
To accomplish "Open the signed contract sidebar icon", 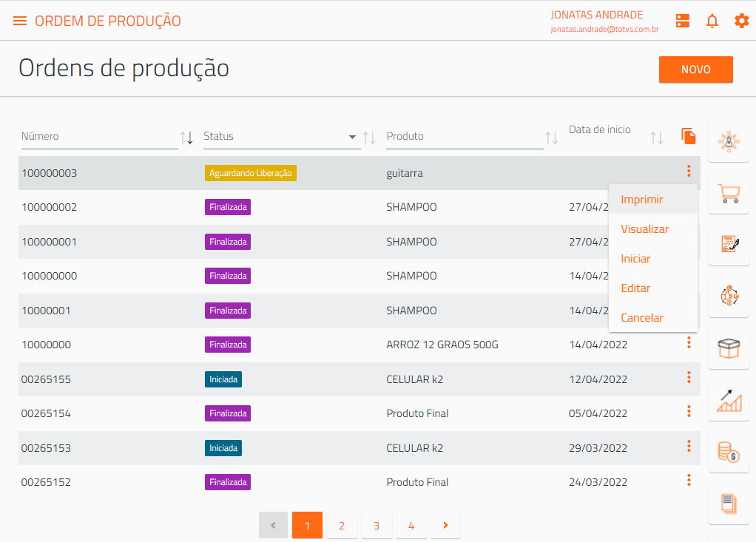I will 729,244.
